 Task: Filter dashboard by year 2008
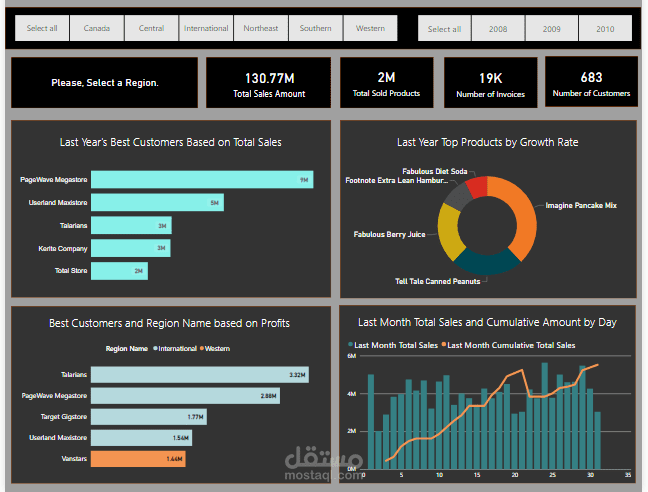tap(498, 29)
